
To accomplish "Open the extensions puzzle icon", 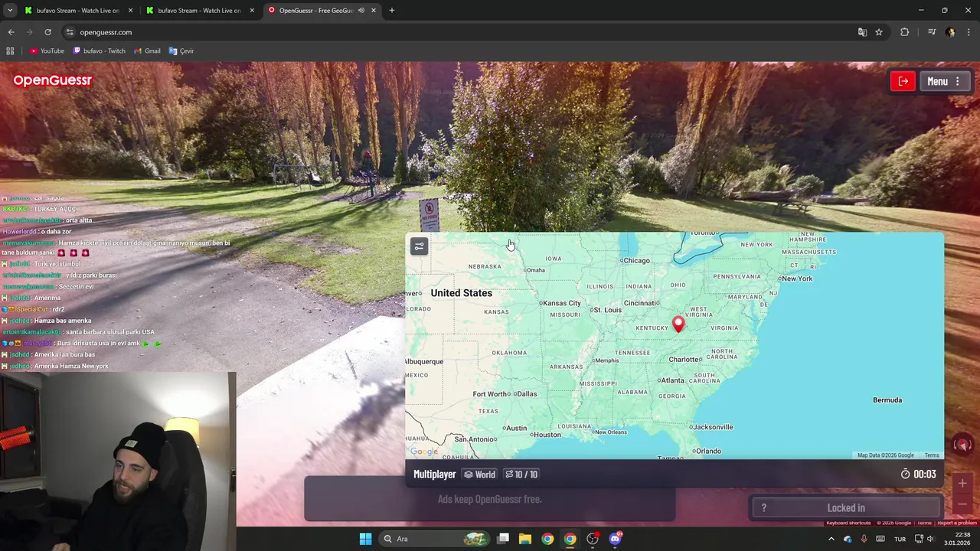I will (905, 32).
